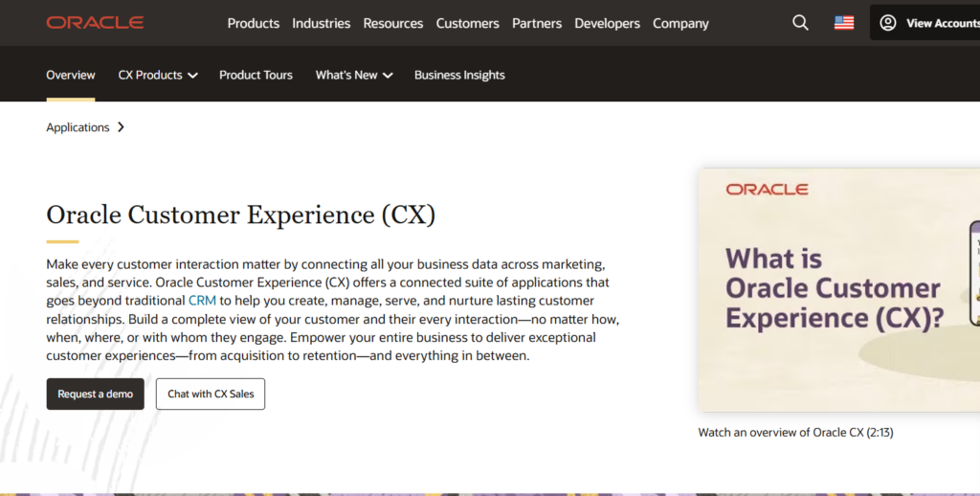The width and height of the screenshot is (980, 496).
Task: Click the Oracle logo in header
Action: [x=95, y=23]
